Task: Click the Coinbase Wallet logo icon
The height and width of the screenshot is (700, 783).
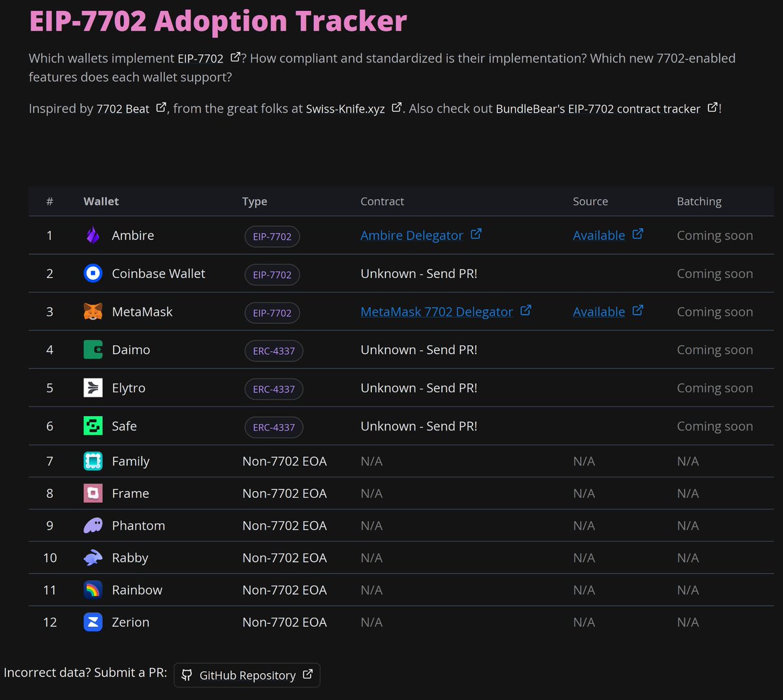Action: pos(93,273)
